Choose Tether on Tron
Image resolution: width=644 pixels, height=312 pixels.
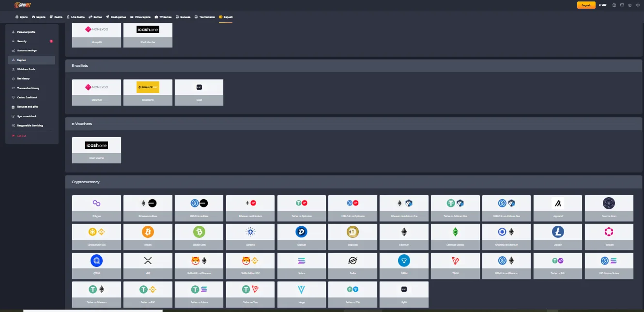250,294
